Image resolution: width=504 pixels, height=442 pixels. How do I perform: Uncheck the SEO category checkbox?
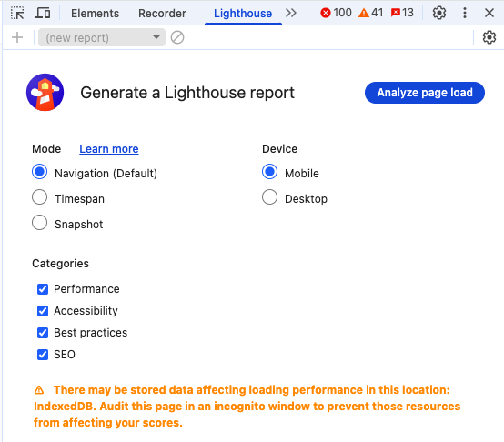43,355
